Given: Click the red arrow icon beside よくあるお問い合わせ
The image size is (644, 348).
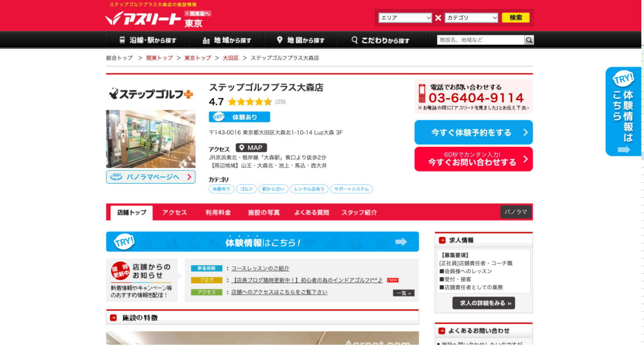Looking at the screenshot, I should [x=442, y=331].
